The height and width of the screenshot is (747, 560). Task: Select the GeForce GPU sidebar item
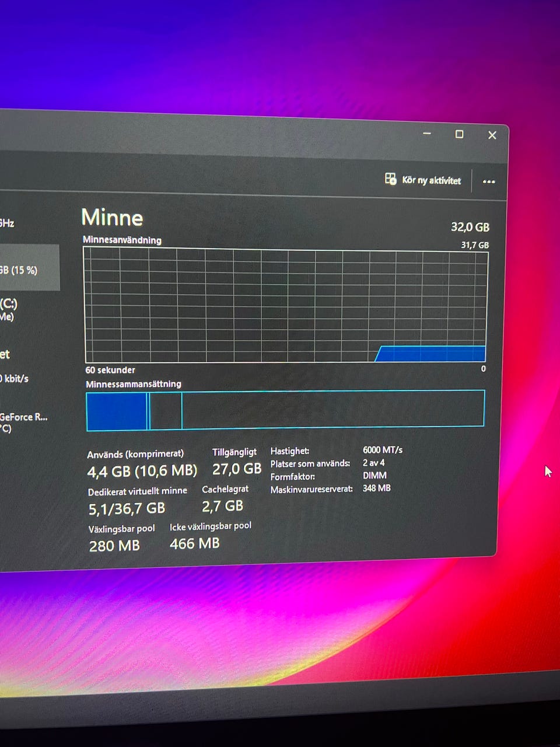24,423
